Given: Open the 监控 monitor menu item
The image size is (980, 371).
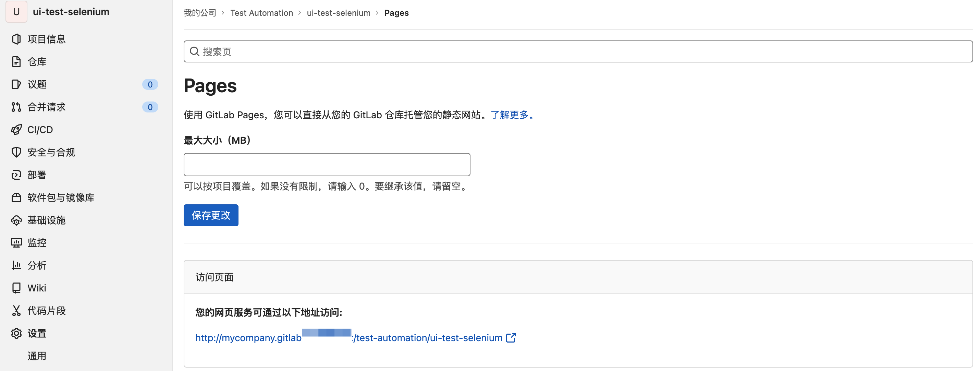Looking at the screenshot, I should 37,243.
